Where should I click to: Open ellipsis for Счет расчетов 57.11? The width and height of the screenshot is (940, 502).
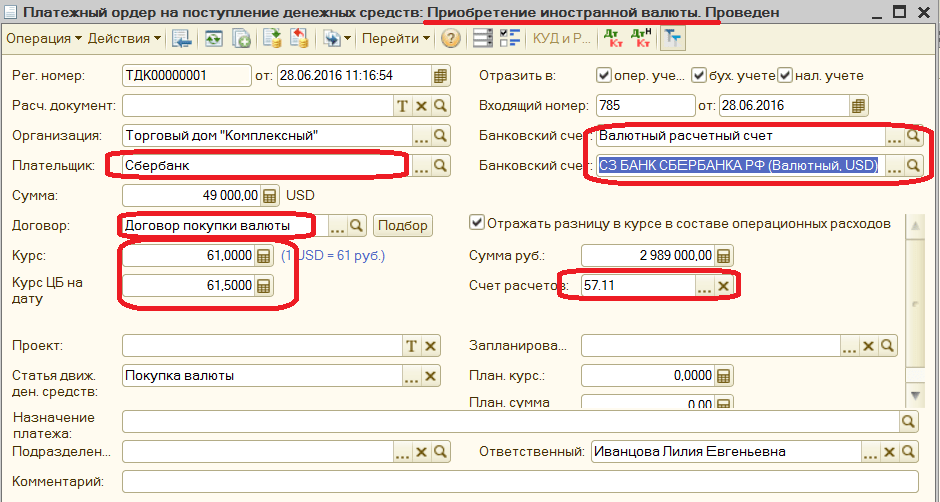pos(704,285)
